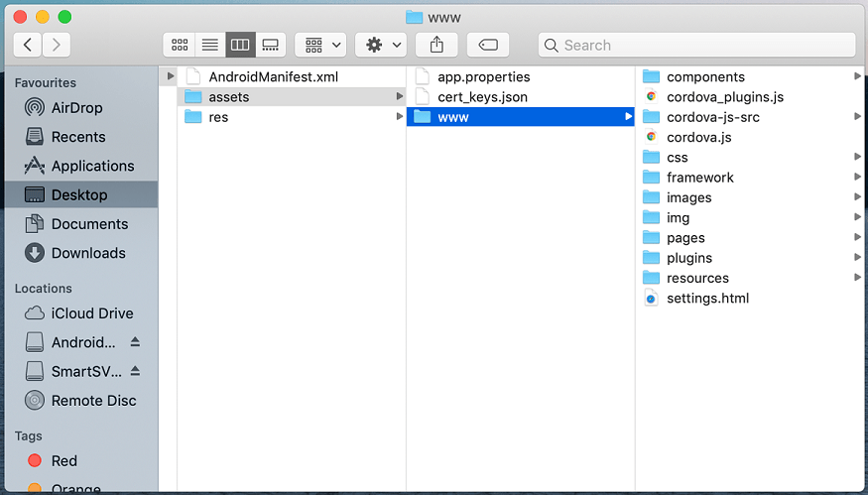Expand the cordova-js-src arrow
This screenshot has height=495, width=868.
click(x=857, y=117)
